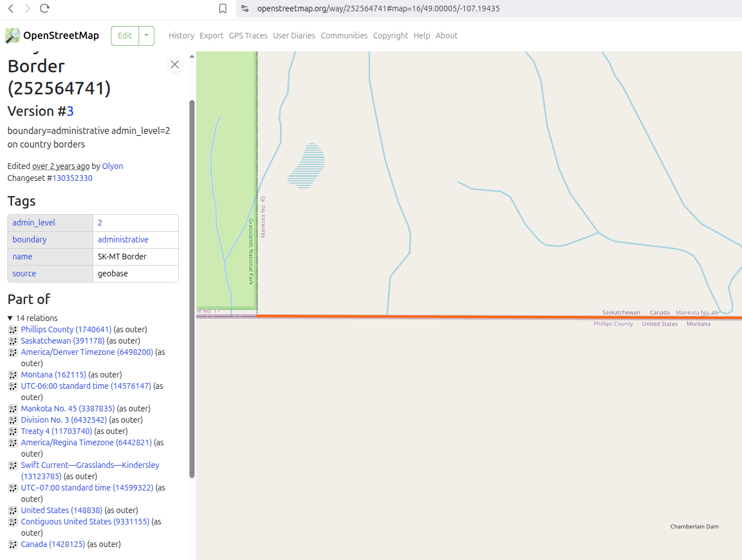
Task: Click the admin_level tag key
Action: 34,223
